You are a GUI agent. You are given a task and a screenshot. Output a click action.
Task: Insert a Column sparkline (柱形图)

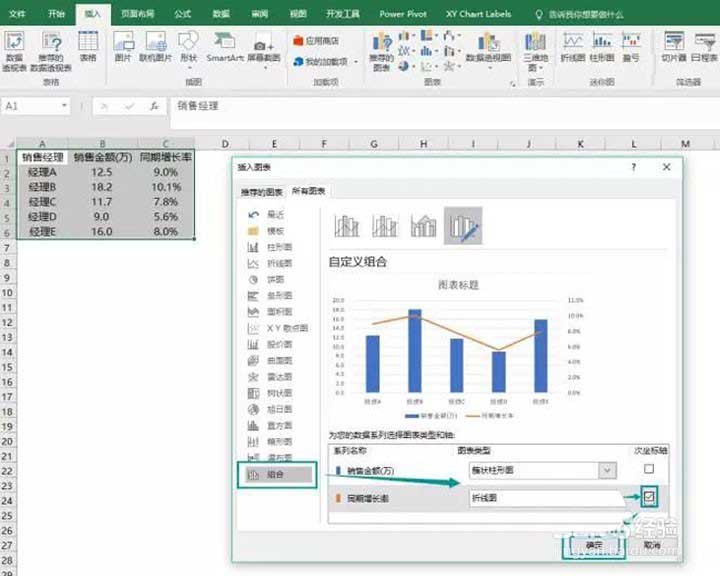coord(602,46)
